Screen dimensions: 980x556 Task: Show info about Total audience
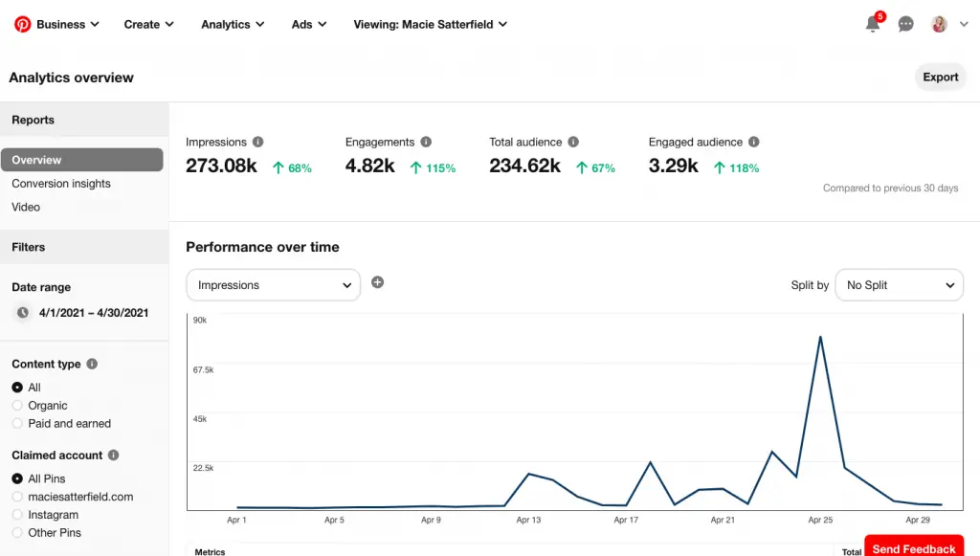[573, 142]
